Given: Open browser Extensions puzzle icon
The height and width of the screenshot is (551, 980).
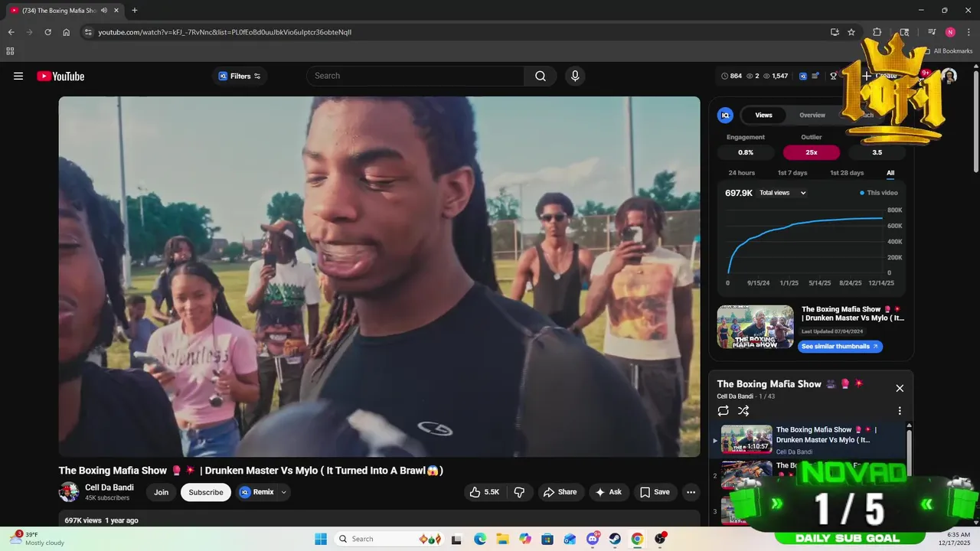Looking at the screenshot, I should coord(877,32).
